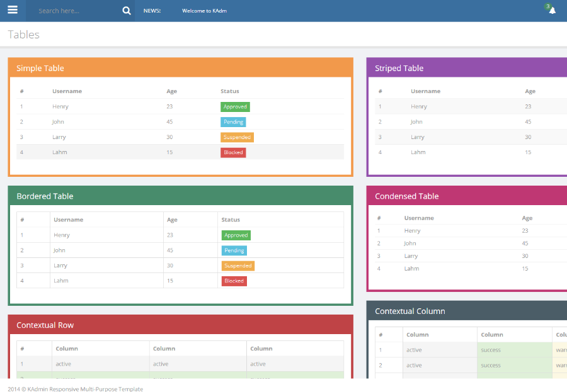Click the Condensed Table panel header
567x392 pixels.
click(466, 196)
